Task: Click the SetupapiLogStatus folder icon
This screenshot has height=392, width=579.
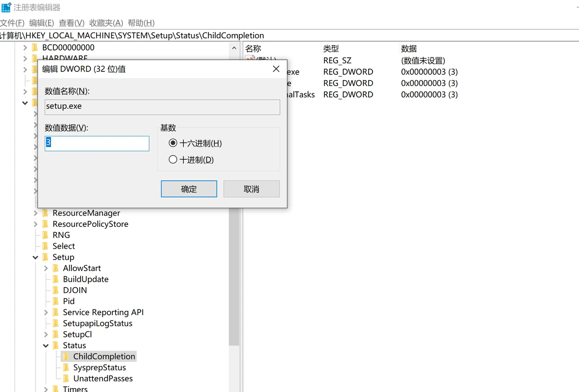Action: (56, 324)
